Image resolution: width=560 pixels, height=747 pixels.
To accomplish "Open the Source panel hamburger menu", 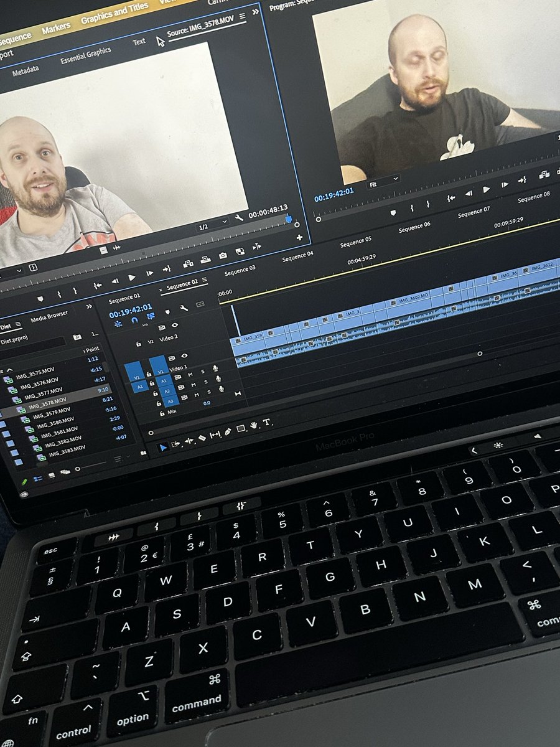I will click(x=242, y=16).
